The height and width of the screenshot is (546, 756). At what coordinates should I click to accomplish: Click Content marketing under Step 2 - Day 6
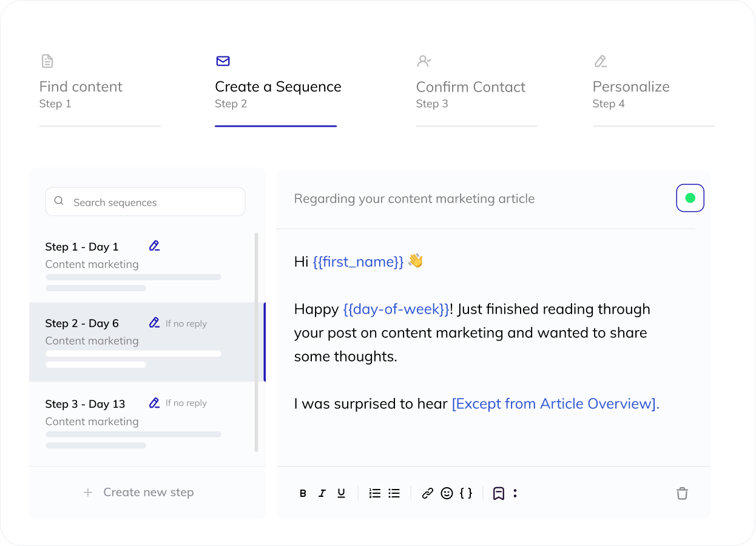92,341
